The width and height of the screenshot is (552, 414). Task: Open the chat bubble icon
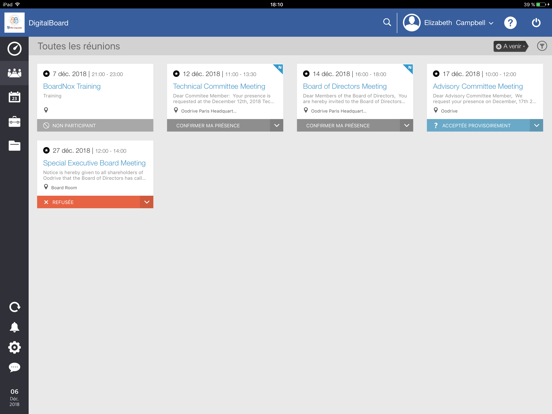(x=14, y=367)
